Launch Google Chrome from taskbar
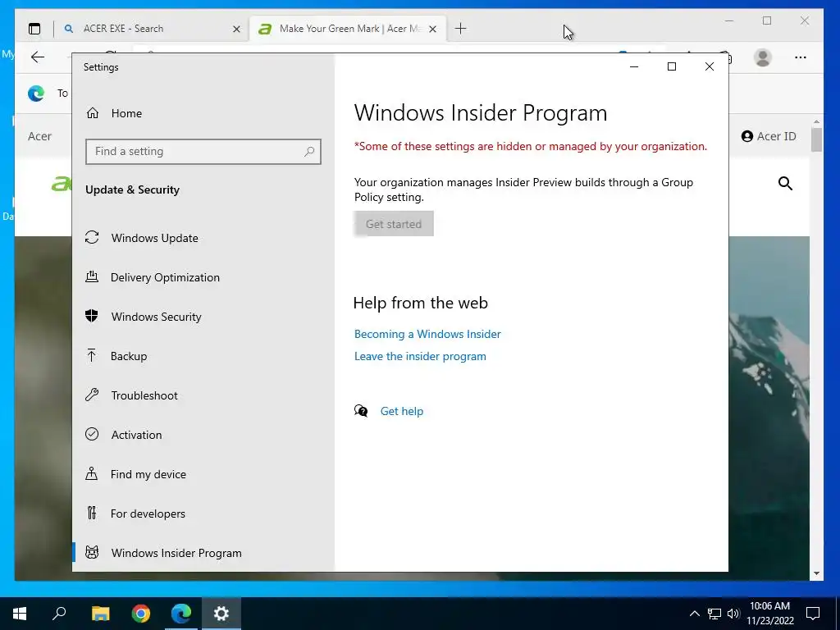Viewport: 840px width, 630px height. pos(141,614)
